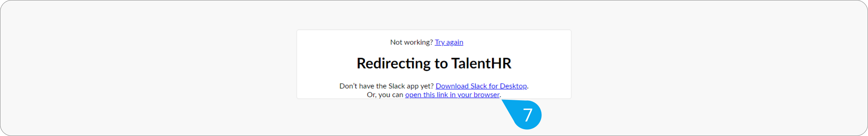Click the word to in the heading
This screenshot has width=868, height=136.
pyautogui.click(x=441, y=63)
